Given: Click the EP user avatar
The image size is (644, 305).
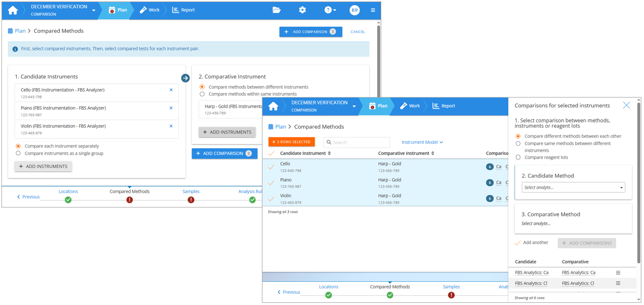Looking at the screenshot, I should click(354, 10).
